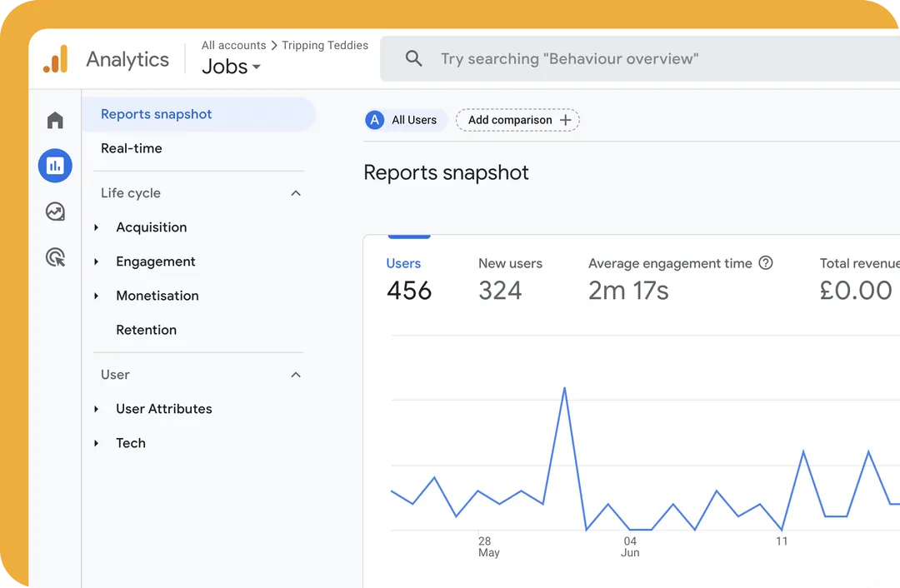Open the Explore trend icon
The image size is (900, 588).
pos(55,212)
